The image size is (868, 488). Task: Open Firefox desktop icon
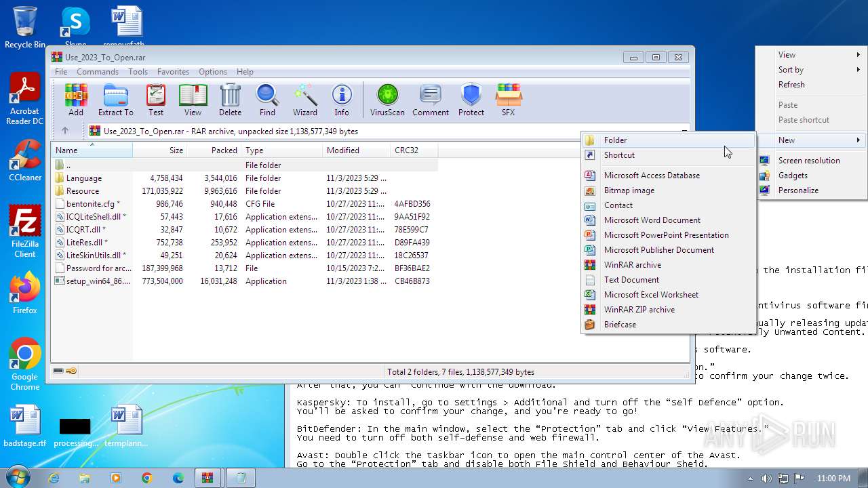point(25,293)
